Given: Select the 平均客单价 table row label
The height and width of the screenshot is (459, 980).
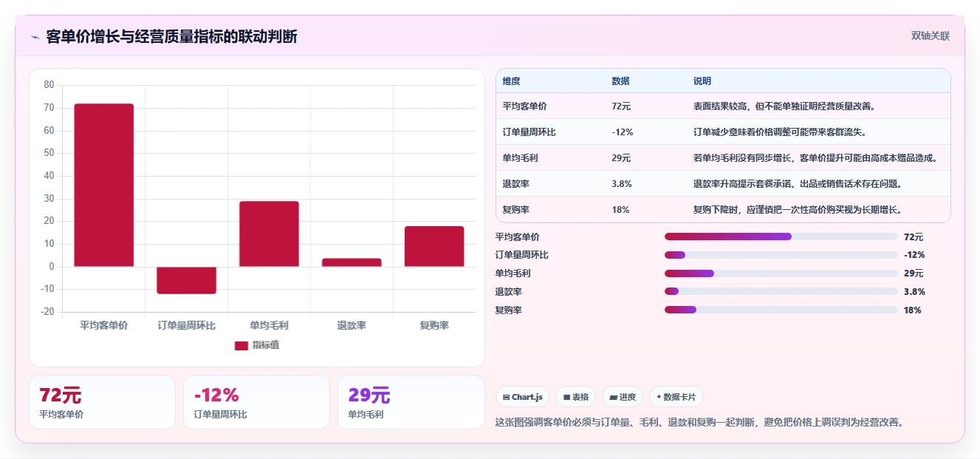Looking at the screenshot, I should [x=525, y=106].
